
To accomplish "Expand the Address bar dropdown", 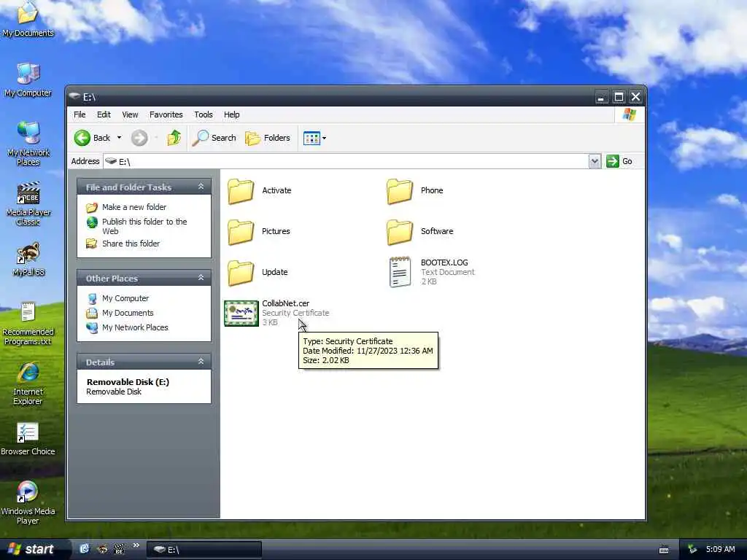I will click(x=594, y=161).
